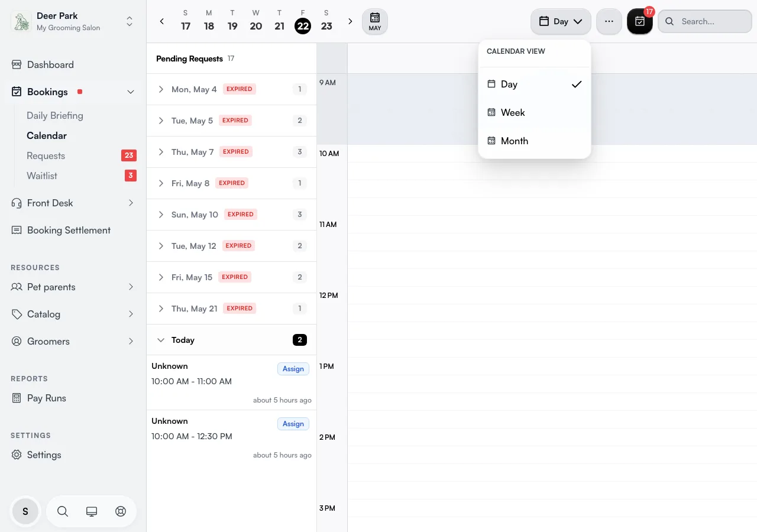This screenshot has width=757, height=532.
Task: Open the user avatar S menu
Action: 25,511
